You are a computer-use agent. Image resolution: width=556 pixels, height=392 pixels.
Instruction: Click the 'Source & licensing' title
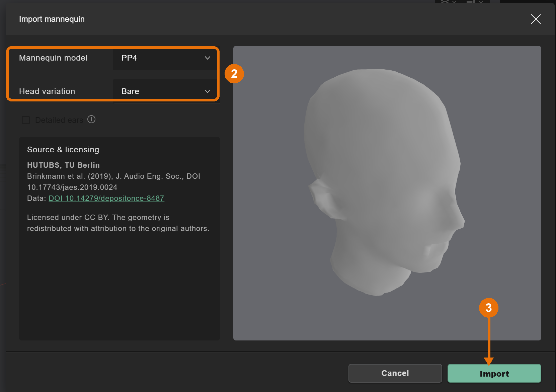[63, 150]
